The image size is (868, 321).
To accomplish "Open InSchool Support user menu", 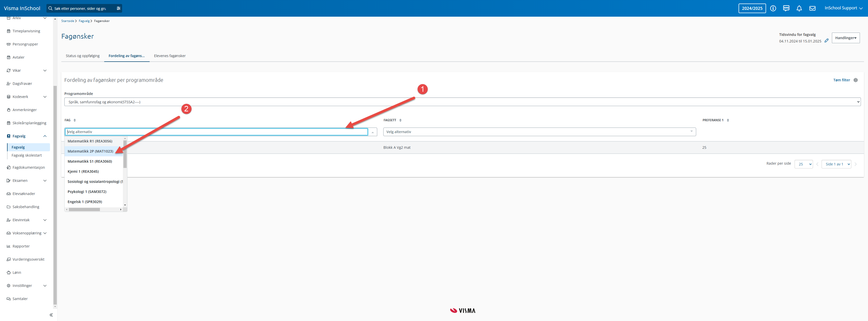I will pyautogui.click(x=844, y=8).
